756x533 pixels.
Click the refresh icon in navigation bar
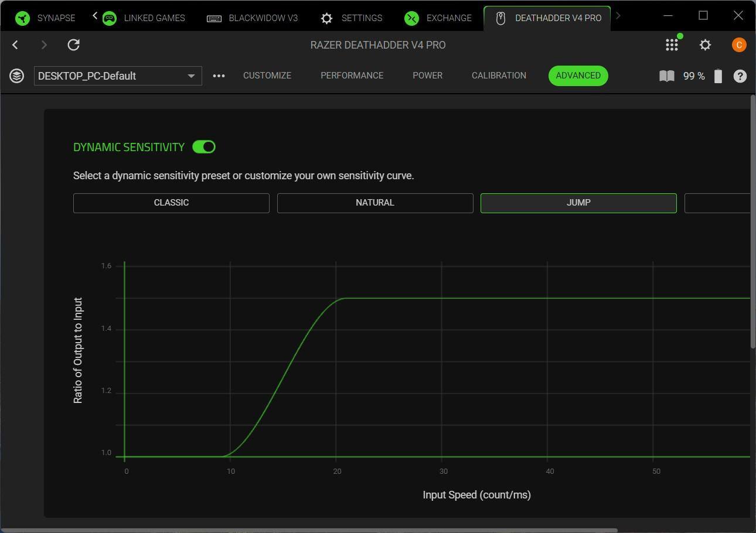pos(73,45)
